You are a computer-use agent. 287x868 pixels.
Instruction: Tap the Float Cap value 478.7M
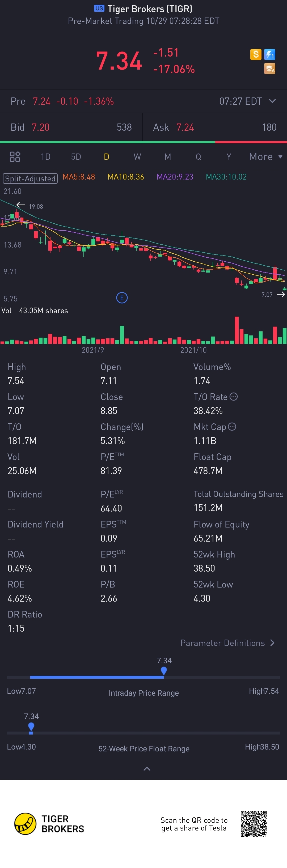208,471
